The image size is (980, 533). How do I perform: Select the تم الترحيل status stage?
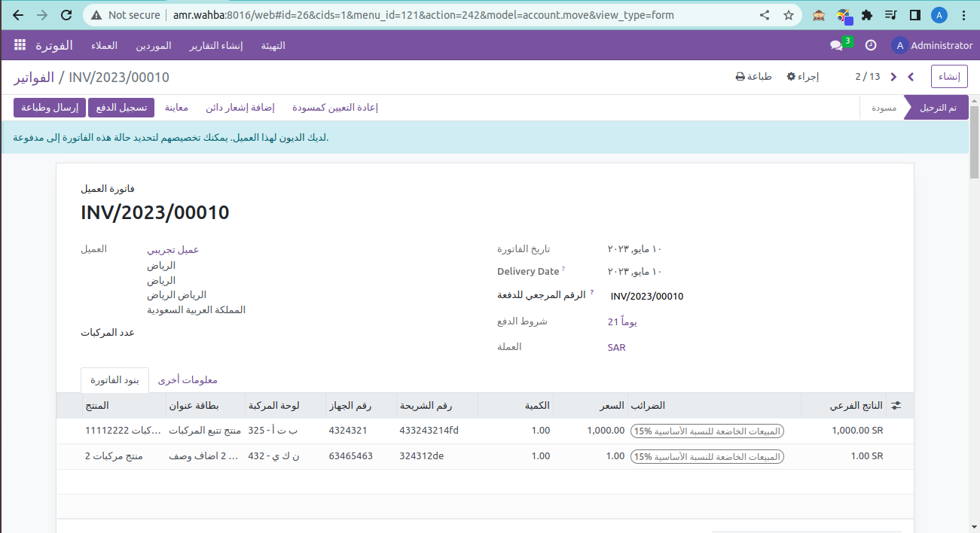(x=938, y=108)
